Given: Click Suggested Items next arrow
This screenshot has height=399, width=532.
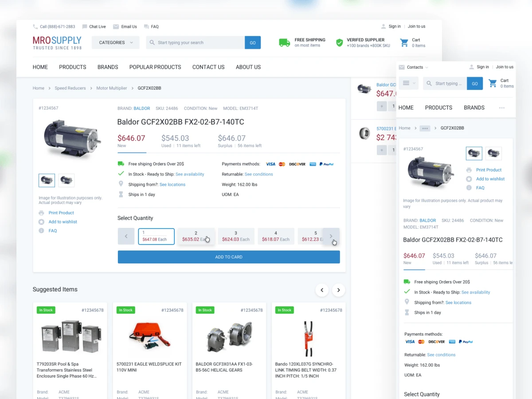Looking at the screenshot, I should point(339,290).
